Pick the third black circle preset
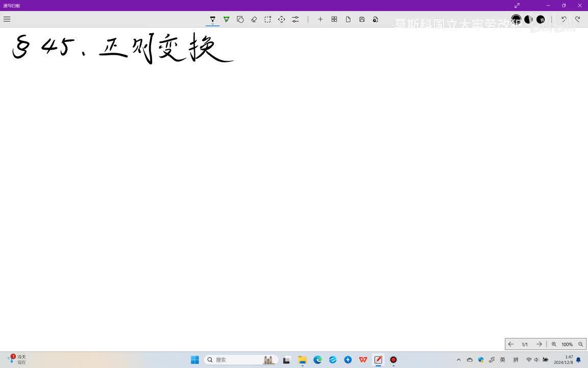Screen dimensions: 588x368 pos(541,19)
